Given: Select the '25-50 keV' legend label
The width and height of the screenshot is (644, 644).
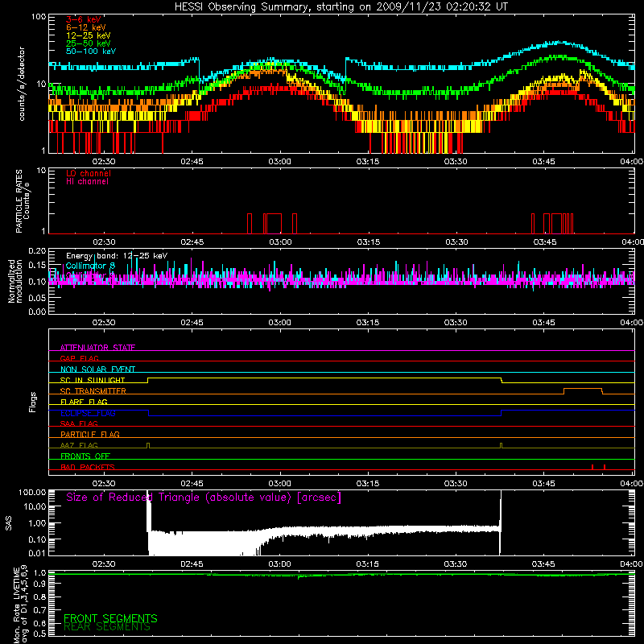Looking at the screenshot, I should [88, 43].
